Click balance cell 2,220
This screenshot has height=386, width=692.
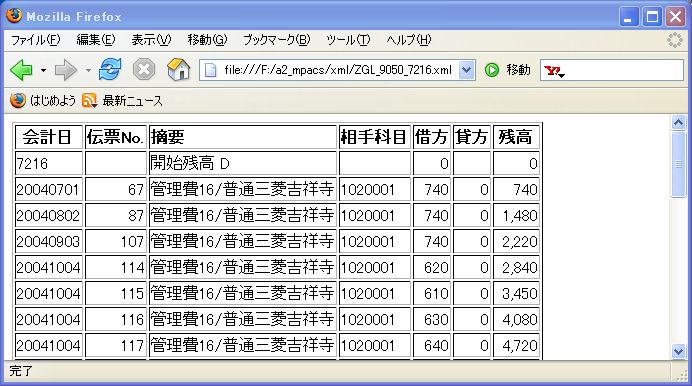(x=516, y=241)
